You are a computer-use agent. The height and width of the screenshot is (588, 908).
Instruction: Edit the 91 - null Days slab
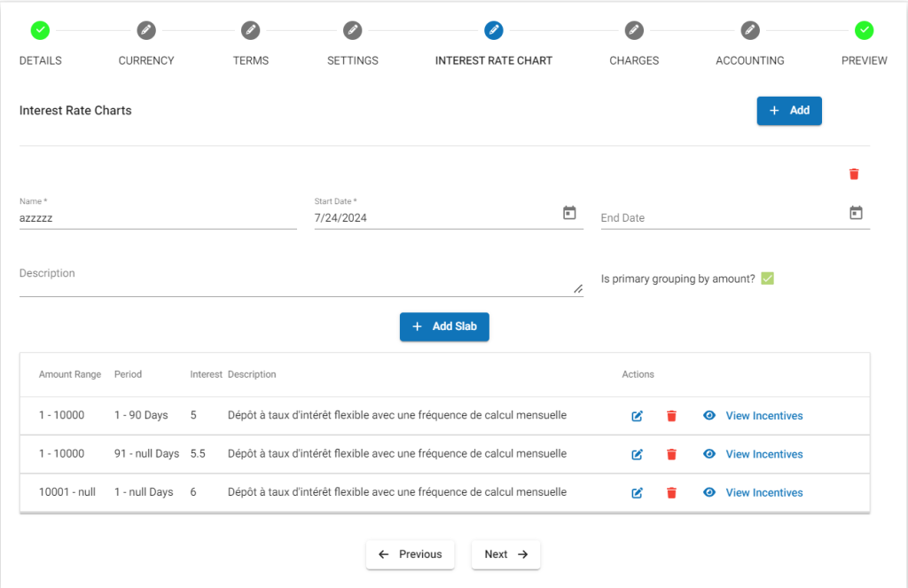637,454
